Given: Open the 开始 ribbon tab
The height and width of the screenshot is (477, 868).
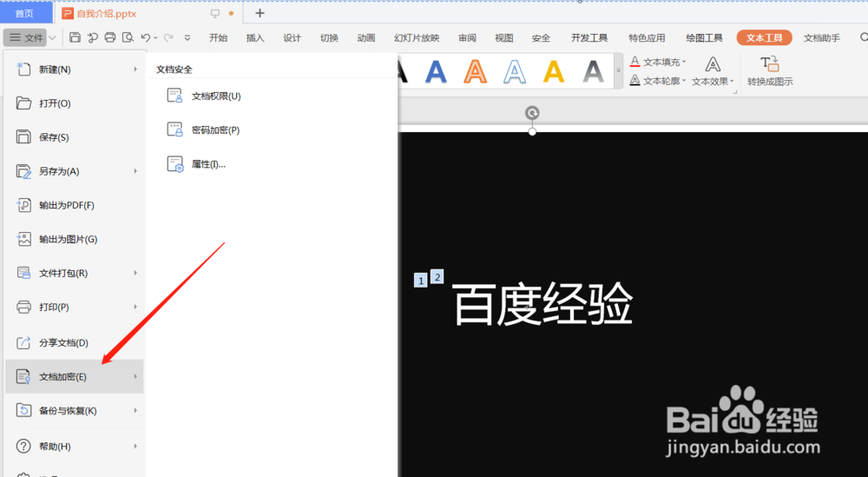Looking at the screenshot, I should (218, 37).
